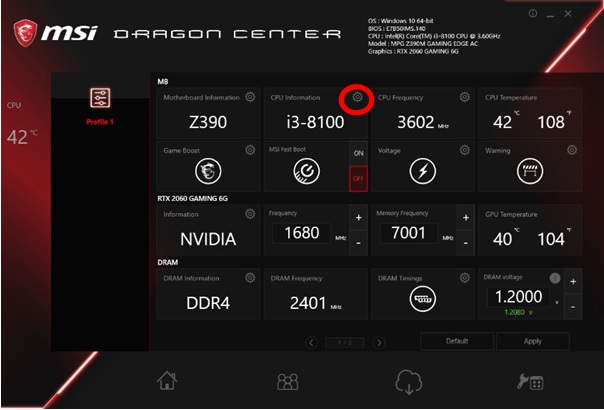
Task: Increase GPU Frequency with plus button
Action: [x=358, y=218]
